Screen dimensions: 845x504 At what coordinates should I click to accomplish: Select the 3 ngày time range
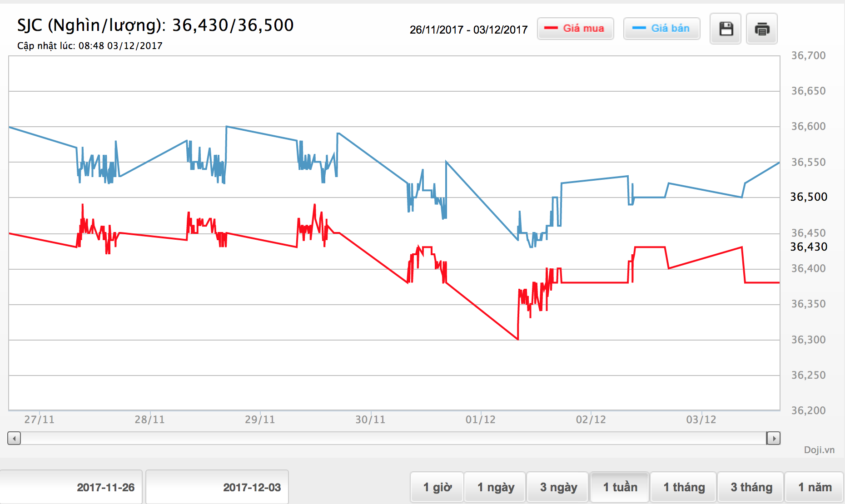(x=558, y=487)
